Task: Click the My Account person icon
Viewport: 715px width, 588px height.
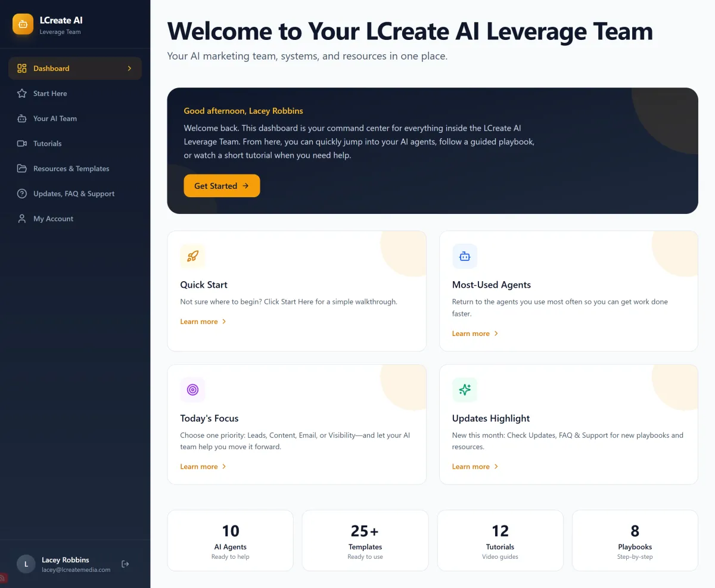Action: coord(22,219)
